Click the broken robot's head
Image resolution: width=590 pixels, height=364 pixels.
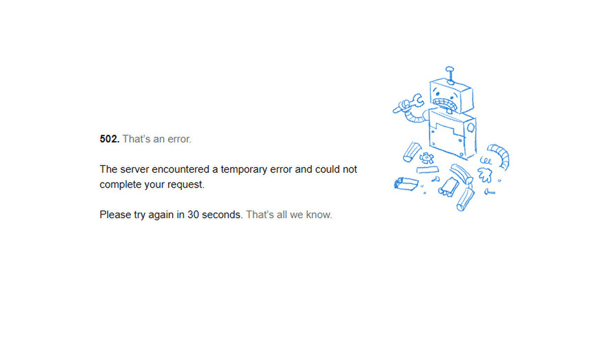click(x=450, y=96)
